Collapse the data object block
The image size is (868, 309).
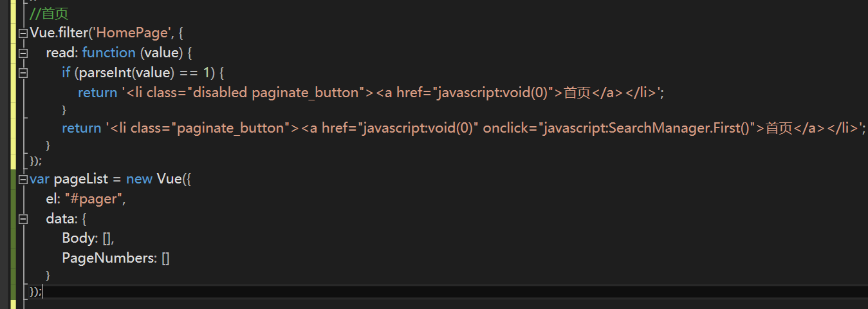(24, 219)
